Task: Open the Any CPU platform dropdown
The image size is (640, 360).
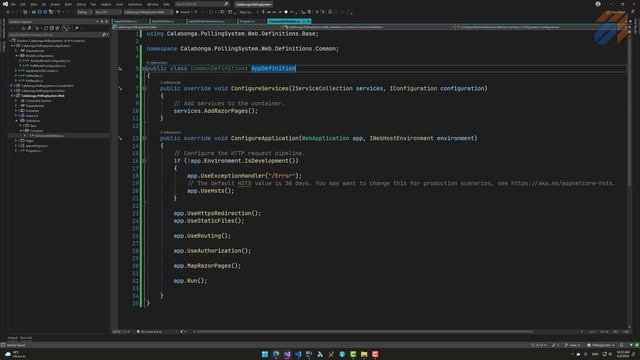Action: [107, 12]
